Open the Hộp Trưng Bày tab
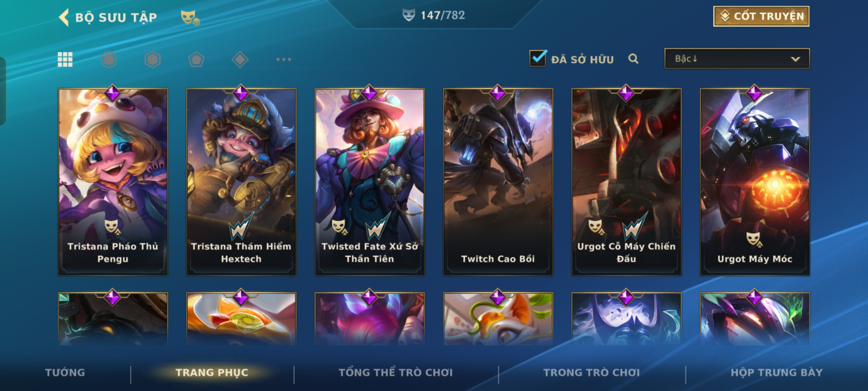The image size is (868, 391). (776, 373)
